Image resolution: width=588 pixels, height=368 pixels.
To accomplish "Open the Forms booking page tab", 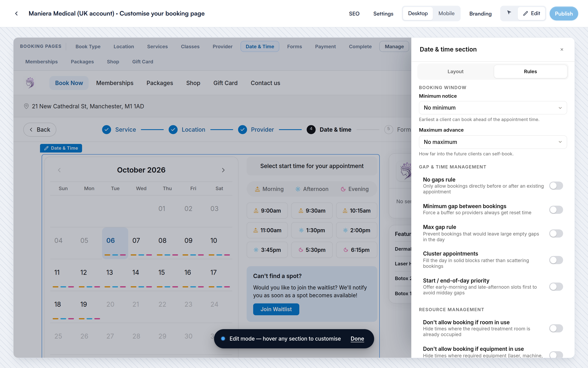I will (x=294, y=46).
